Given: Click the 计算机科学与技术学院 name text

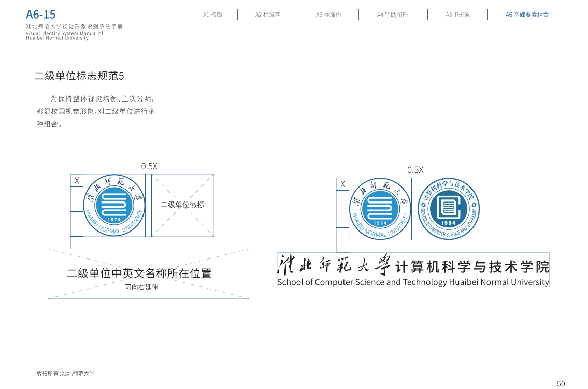Looking at the screenshot, I should [472, 267].
